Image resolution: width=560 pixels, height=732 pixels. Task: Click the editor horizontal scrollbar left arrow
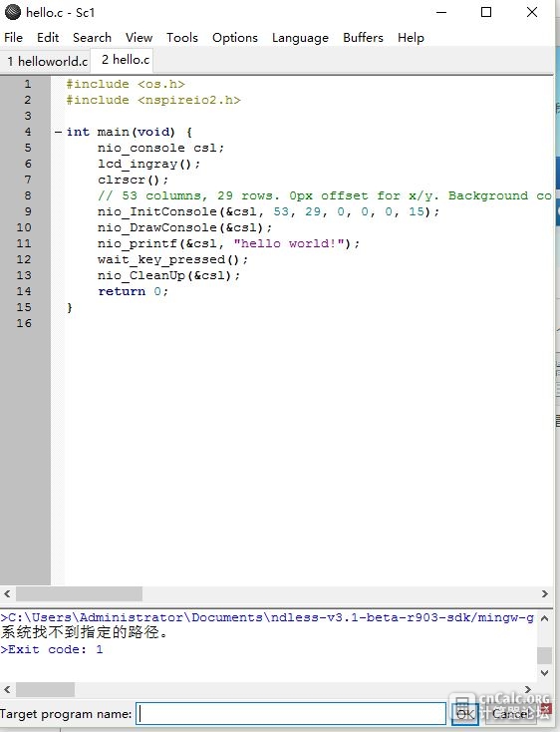pos(7,593)
